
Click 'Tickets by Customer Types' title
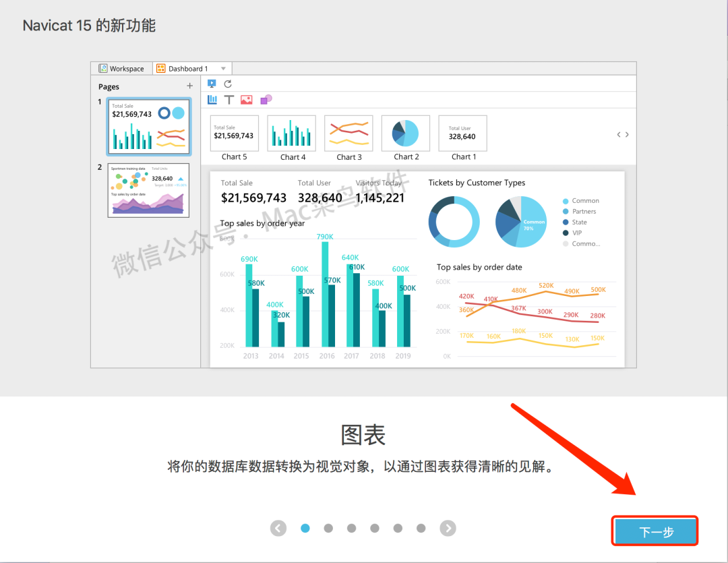[x=477, y=183]
